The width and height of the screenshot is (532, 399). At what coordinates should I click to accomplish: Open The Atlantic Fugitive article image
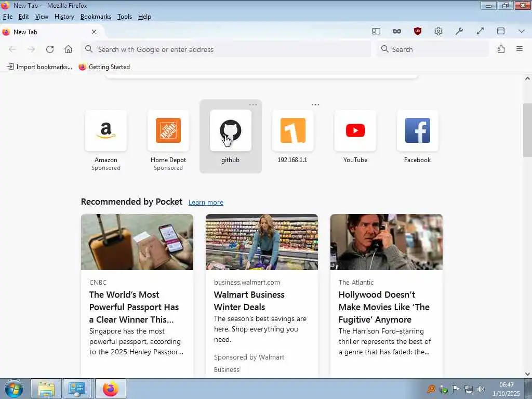[387, 242]
